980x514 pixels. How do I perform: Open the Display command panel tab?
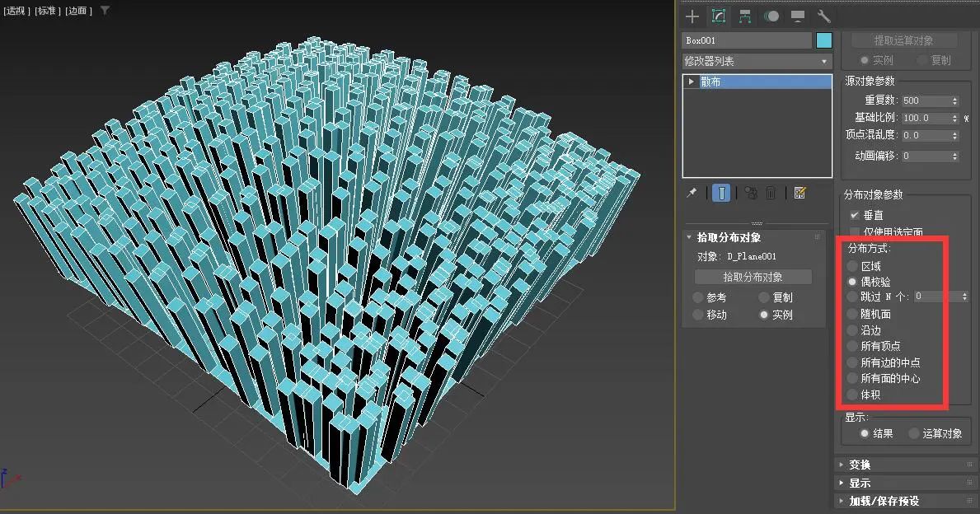(x=798, y=16)
